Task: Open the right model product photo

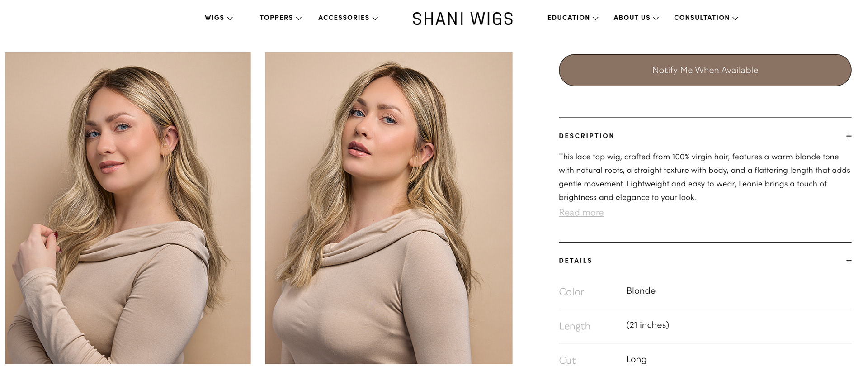Action: [x=389, y=208]
